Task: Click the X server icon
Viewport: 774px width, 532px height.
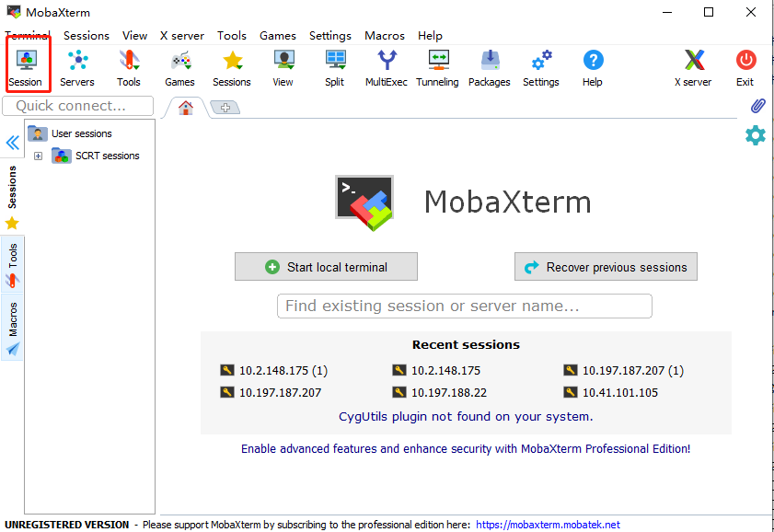Action: [693, 67]
